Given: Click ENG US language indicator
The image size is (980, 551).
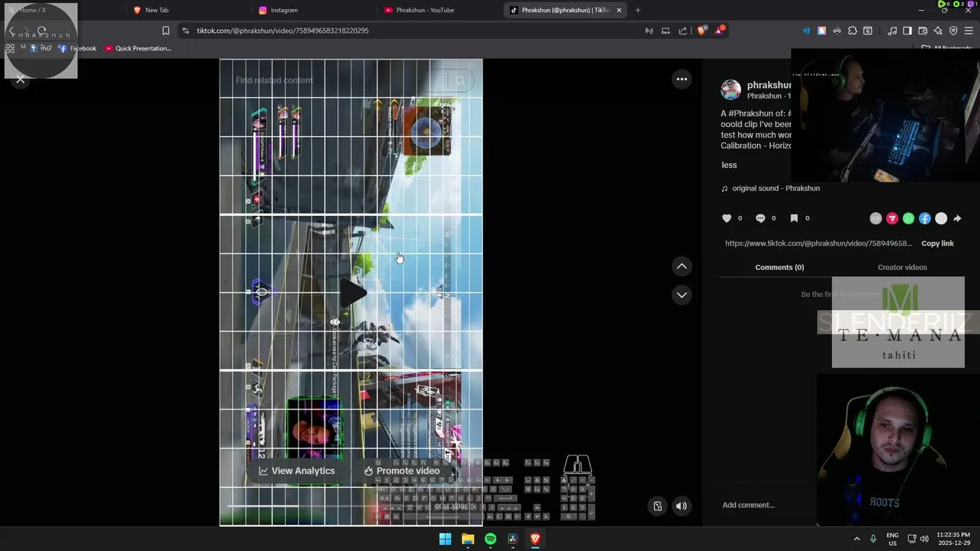Looking at the screenshot, I should pos(893,539).
